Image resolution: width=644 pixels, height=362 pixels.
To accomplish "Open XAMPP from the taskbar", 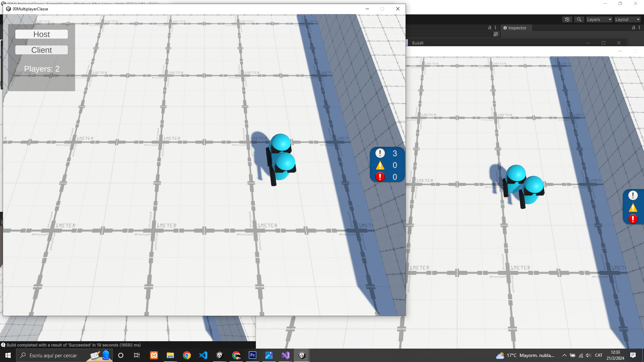I will (x=154, y=355).
